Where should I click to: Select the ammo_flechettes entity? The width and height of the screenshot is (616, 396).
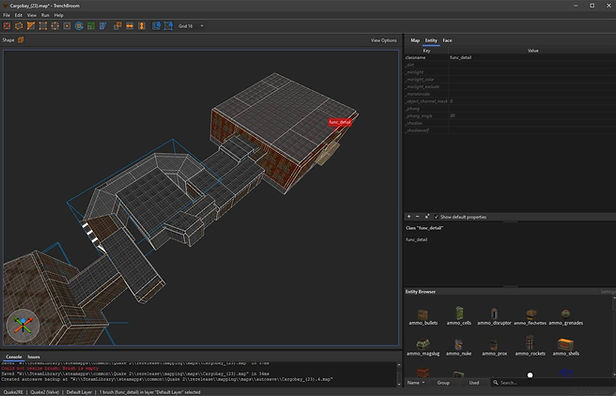[x=530, y=317]
